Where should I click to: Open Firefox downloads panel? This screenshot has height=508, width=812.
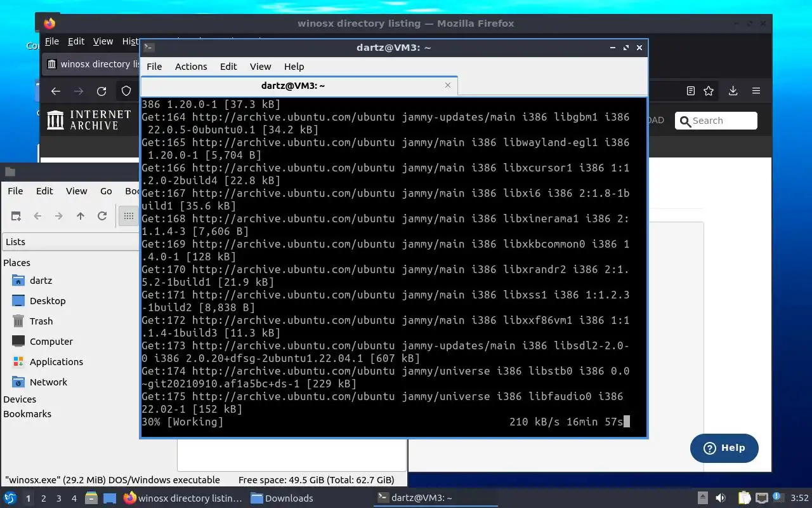pos(733,91)
